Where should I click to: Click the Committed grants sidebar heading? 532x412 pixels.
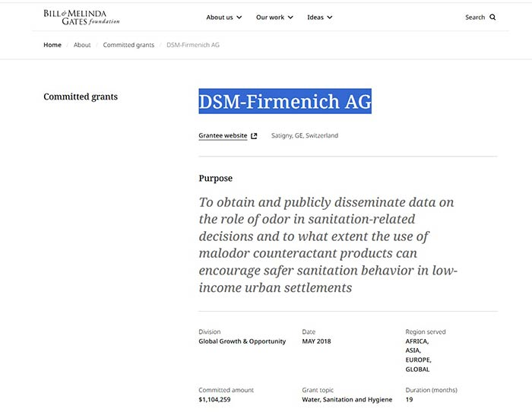(81, 97)
